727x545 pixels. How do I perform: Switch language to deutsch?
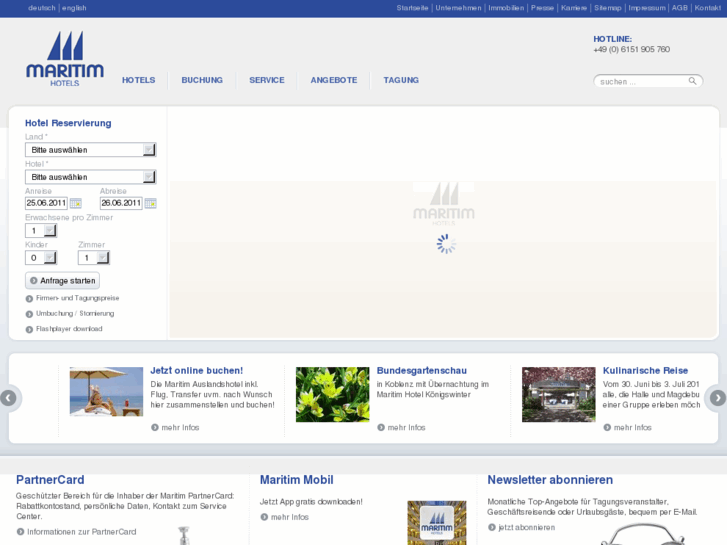(42, 8)
